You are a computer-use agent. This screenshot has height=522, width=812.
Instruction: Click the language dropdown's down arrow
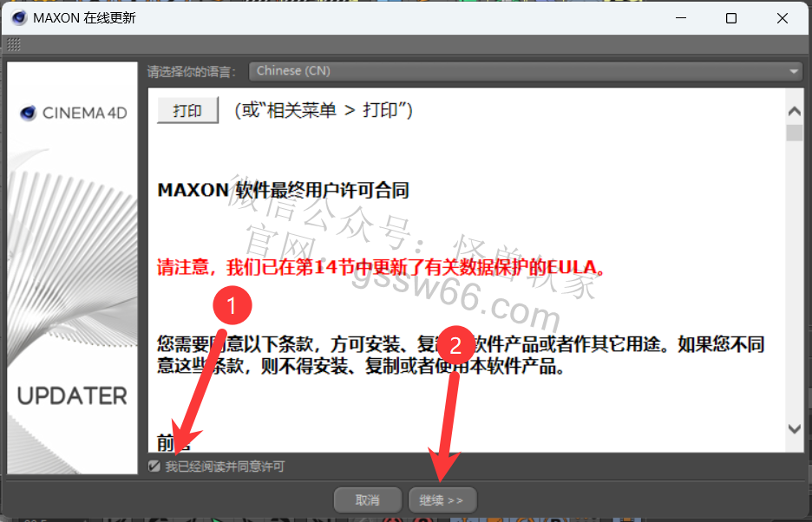pyautogui.click(x=794, y=71)
